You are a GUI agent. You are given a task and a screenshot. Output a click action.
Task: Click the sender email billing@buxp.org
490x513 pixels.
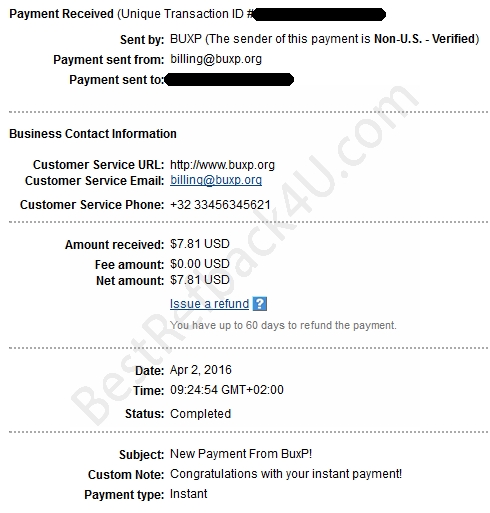tap(216, 59)
